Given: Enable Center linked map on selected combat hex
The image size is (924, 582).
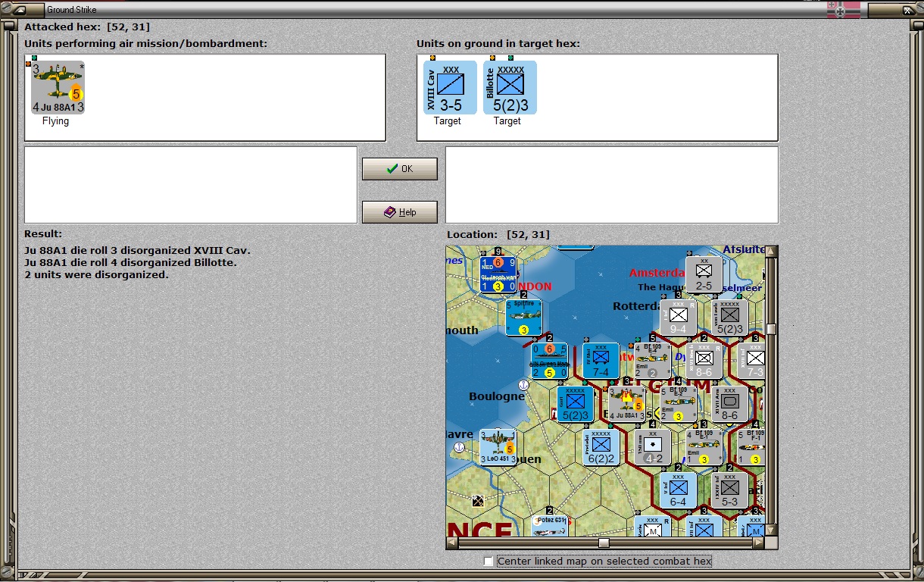Looking at the screenshot, I should (x=489, y=561).
